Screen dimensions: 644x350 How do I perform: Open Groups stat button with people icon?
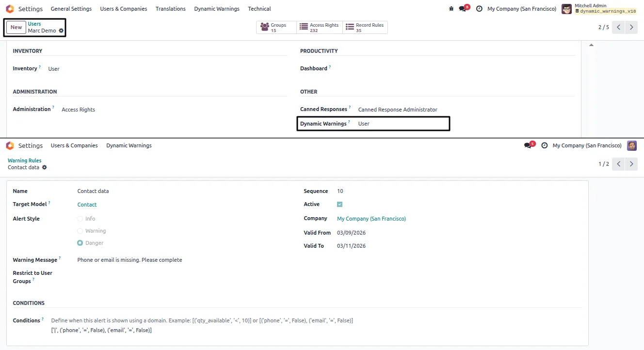276,28
